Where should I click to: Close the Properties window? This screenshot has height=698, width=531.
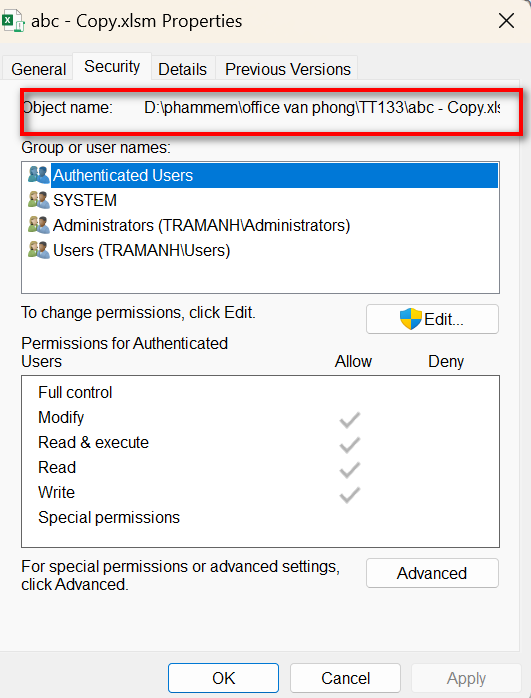coord(506,21)
